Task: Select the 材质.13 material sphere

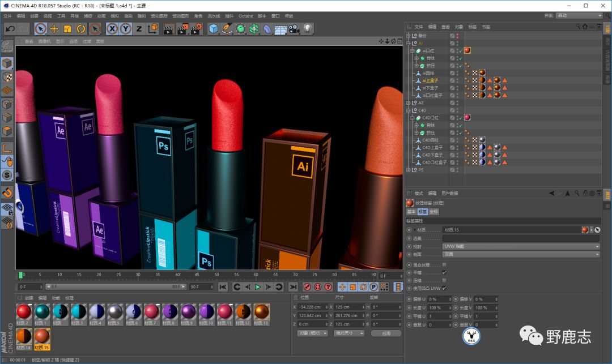Action: pyautogui.click(x=261, y=311)
